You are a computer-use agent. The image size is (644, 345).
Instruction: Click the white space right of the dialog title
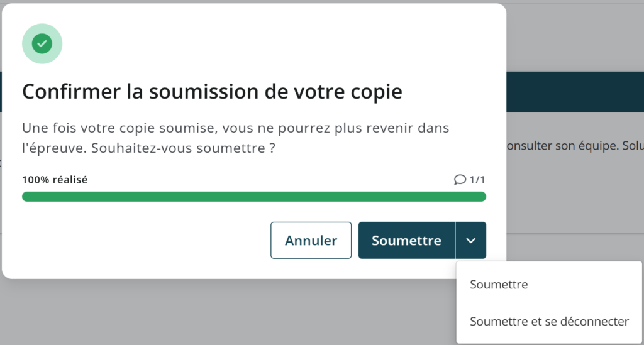coord(453,92)
